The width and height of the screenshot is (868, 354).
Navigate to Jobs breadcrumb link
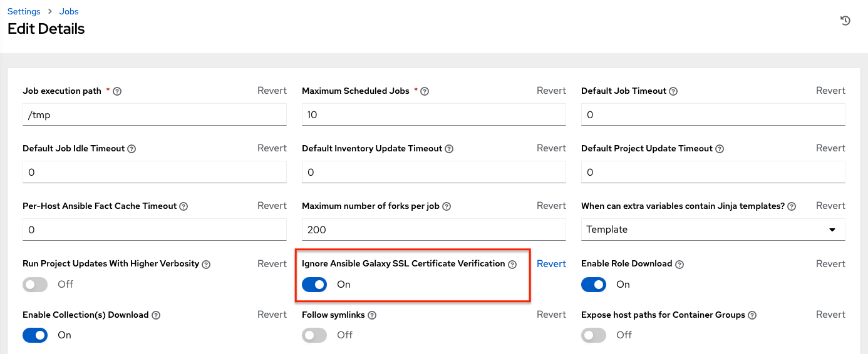pyautogui.click(x=68, y=11)
